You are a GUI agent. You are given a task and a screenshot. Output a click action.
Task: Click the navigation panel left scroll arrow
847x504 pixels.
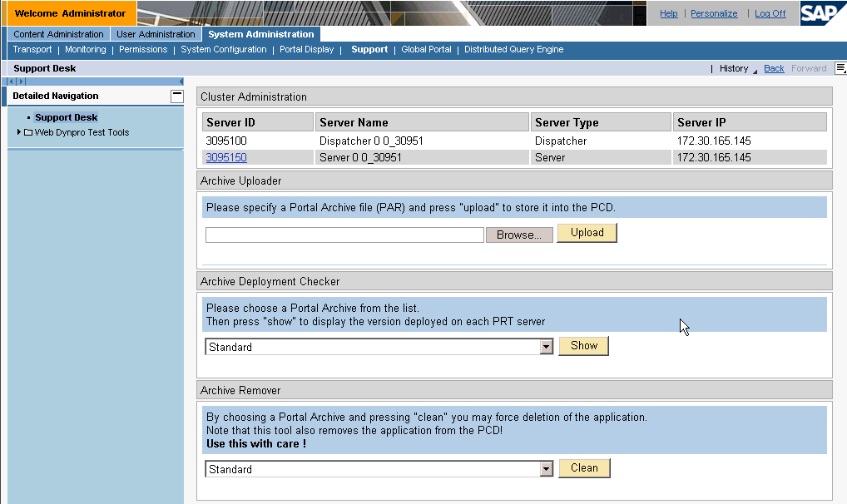pos(11,82)
